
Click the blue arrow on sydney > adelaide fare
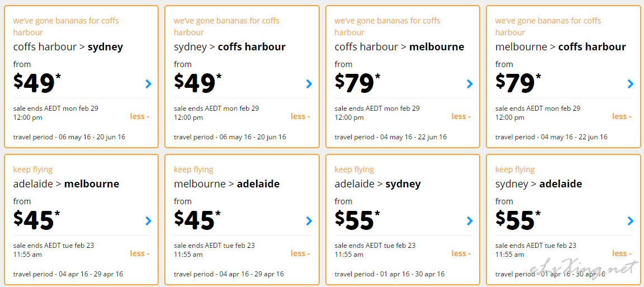pyautogui.click(x=631, y=221)
